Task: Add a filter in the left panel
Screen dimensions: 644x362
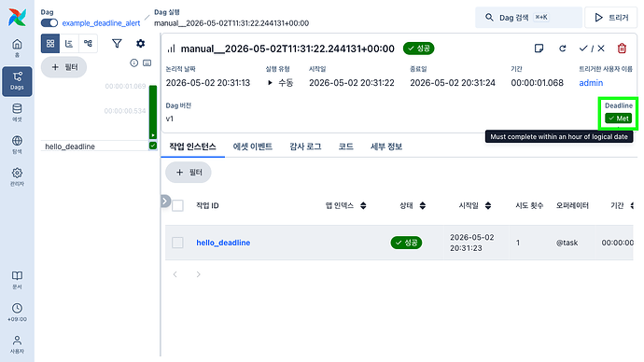Action: coord(63,67)
